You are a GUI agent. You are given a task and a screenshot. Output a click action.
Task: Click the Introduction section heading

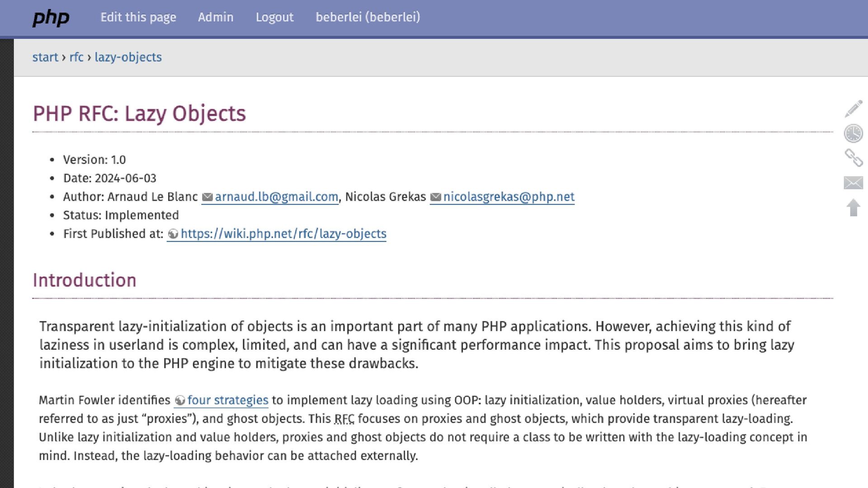point(85,280)
